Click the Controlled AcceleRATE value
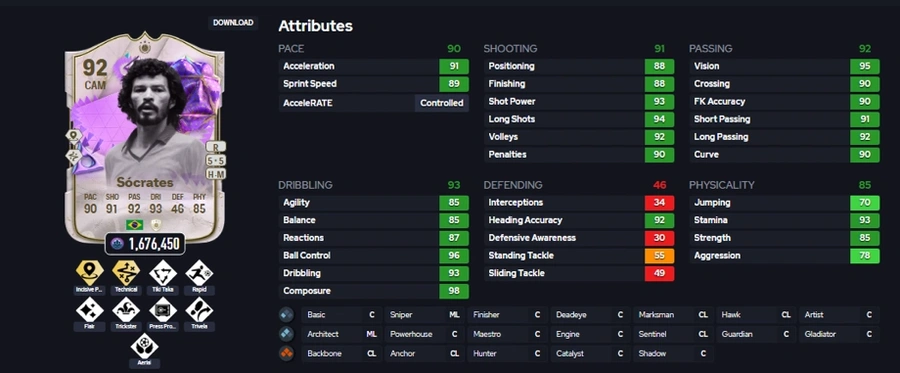This screenshot has height=373, width=900. pyautogui.click(x=441, y=103)
